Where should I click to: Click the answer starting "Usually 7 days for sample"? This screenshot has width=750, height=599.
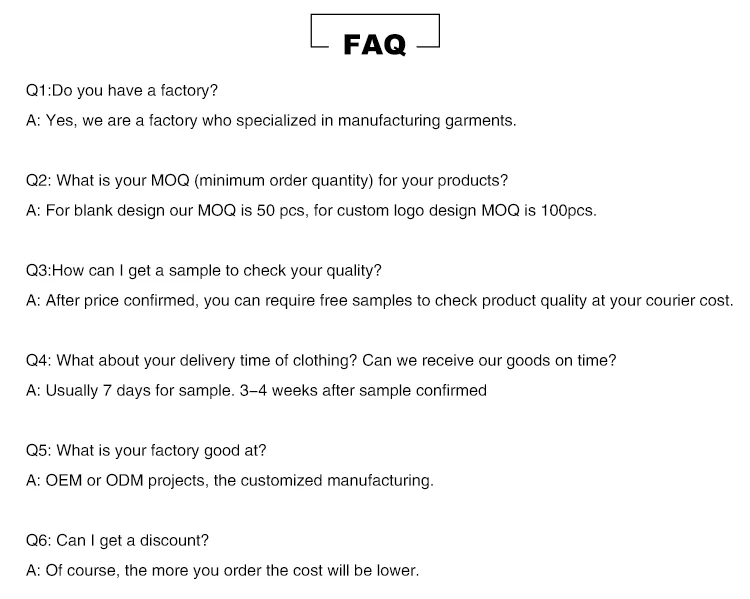click(255, 391)
